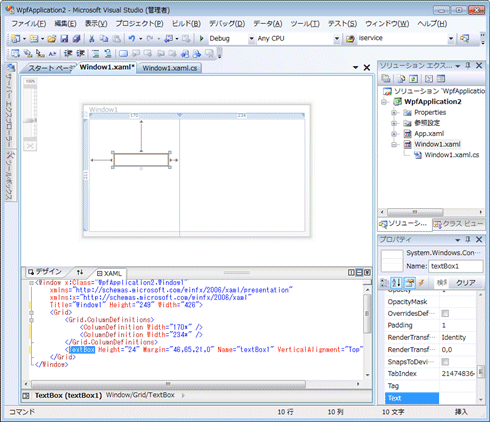Click the New Project toolbar icon
This screenshot has width=490, height=422.
pyautogui.click(x=15, y=39)
